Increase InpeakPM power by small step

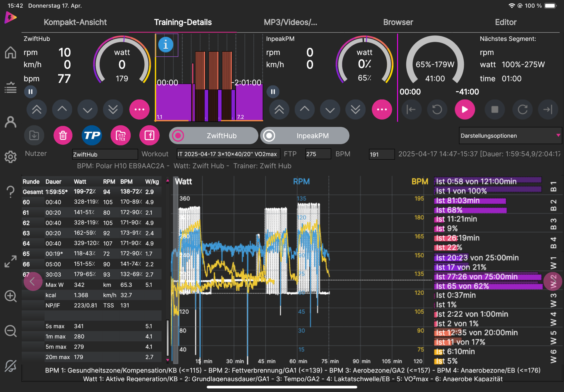[305, 109]
